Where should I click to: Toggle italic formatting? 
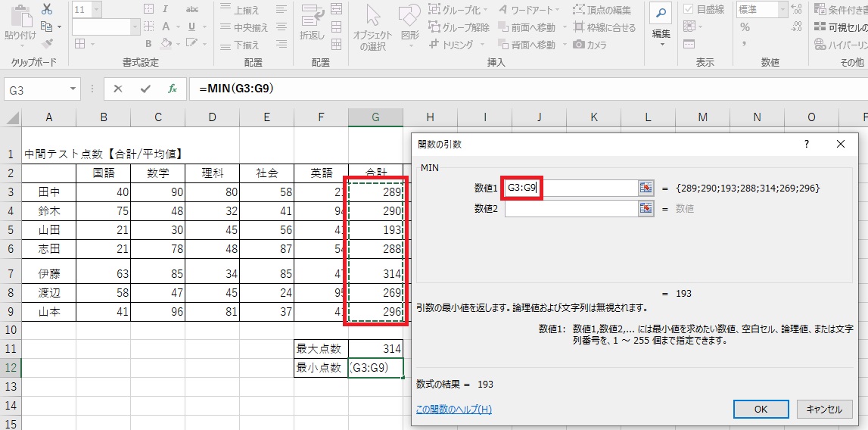click(166, 9)
